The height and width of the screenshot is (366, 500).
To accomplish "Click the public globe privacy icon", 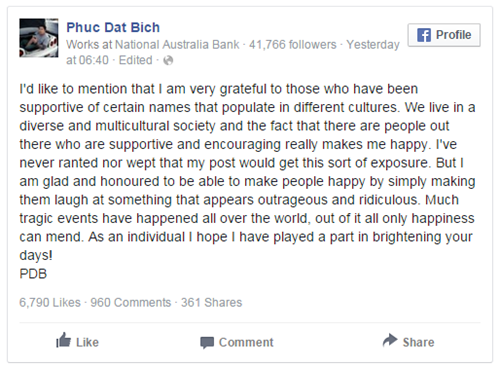I will tap(168, 60).
